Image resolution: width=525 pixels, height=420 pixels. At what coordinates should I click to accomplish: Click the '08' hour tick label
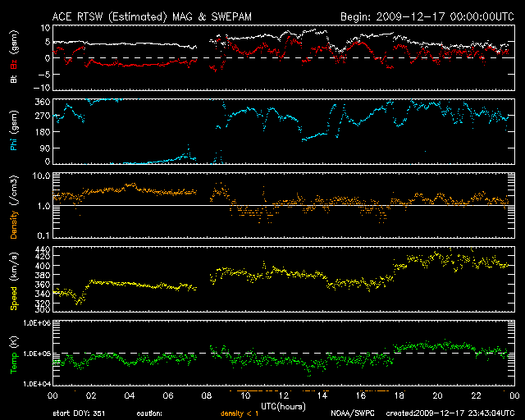tap(207, 395)
